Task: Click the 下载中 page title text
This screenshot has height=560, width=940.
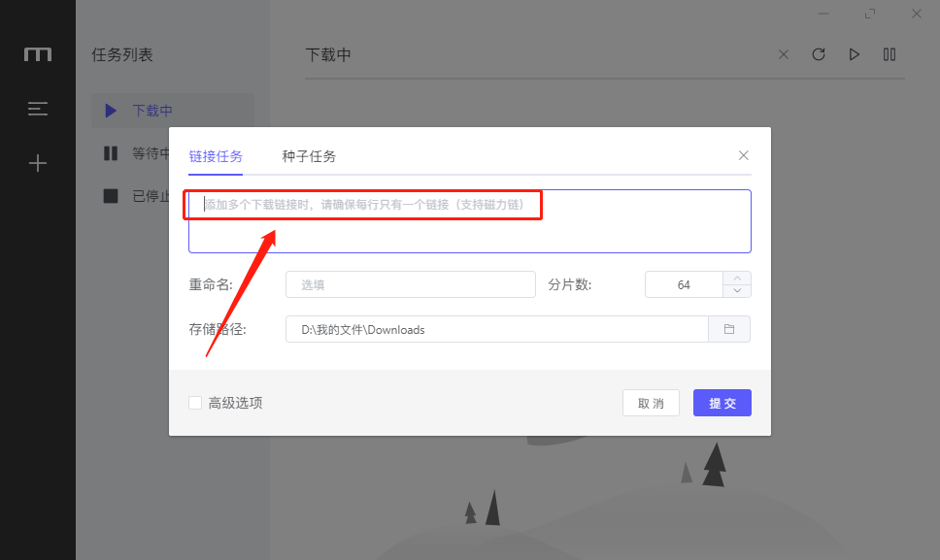Action: point(328,55)
